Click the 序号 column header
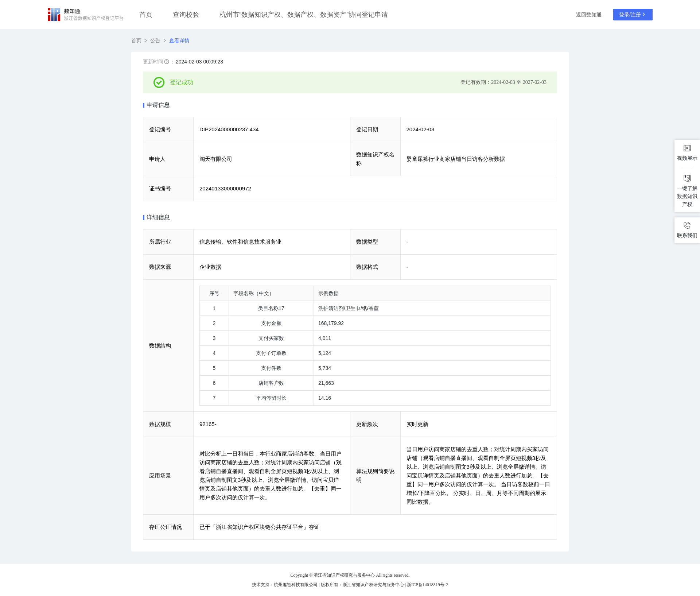This screenshot has width=700, height=596. click(214, 293)
